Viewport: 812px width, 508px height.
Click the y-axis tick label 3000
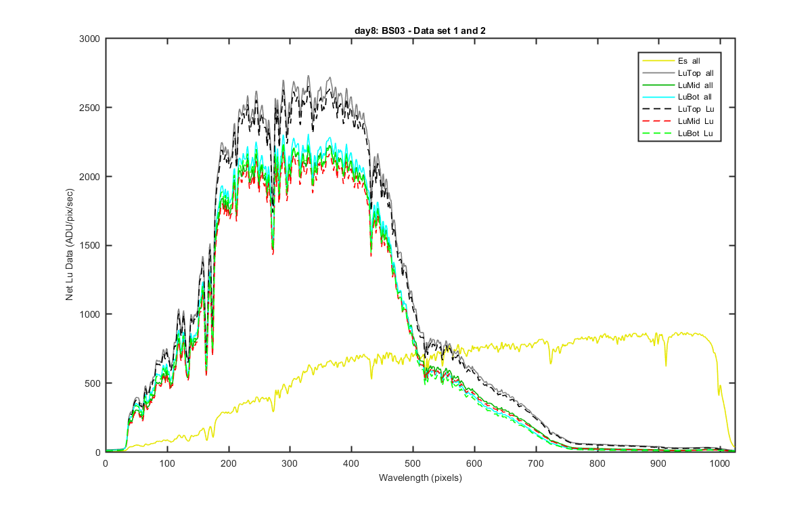tap(89, 39)
